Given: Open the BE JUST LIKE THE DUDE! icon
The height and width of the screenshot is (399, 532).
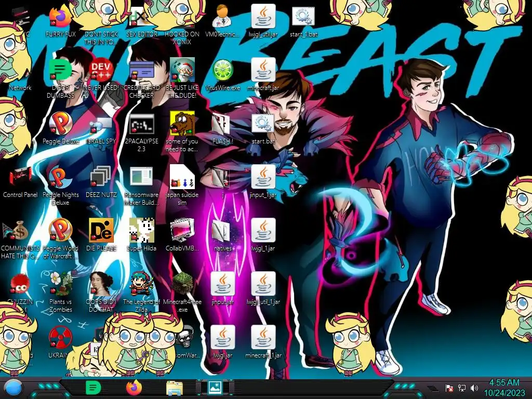Looking at the screenshot, I should (x=182, y=70).
